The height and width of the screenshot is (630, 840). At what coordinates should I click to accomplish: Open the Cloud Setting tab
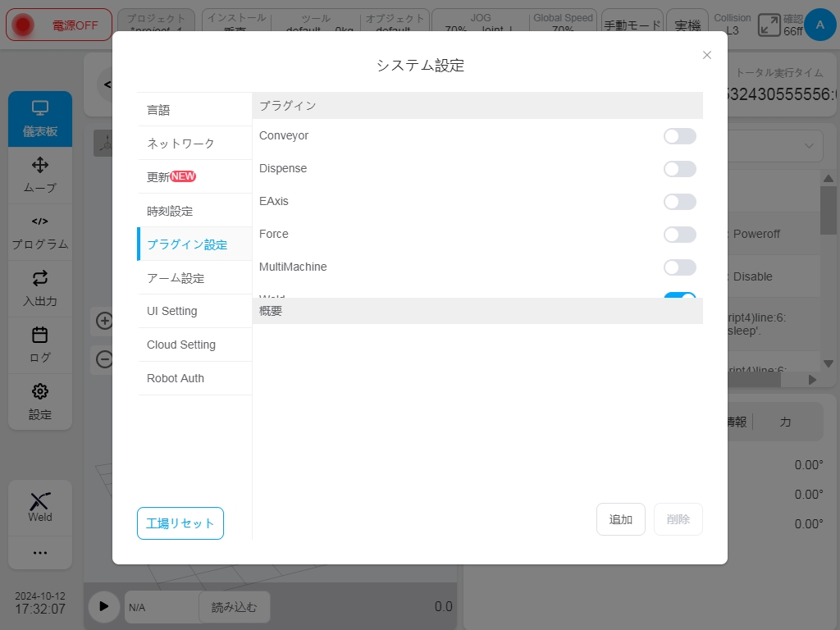coord(194,345)
